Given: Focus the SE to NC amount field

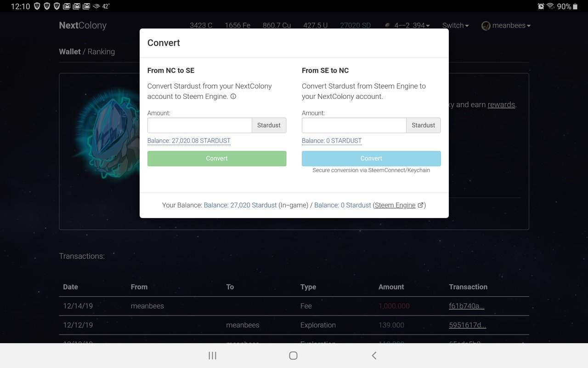Looking at the screenshot, I should (354, 125).
